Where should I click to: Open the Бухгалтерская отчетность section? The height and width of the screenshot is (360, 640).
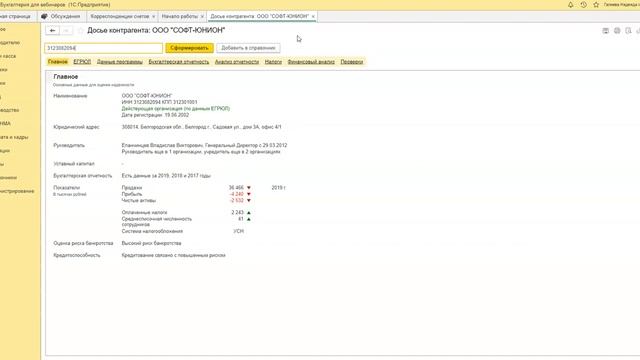click(x=179, y=62)
